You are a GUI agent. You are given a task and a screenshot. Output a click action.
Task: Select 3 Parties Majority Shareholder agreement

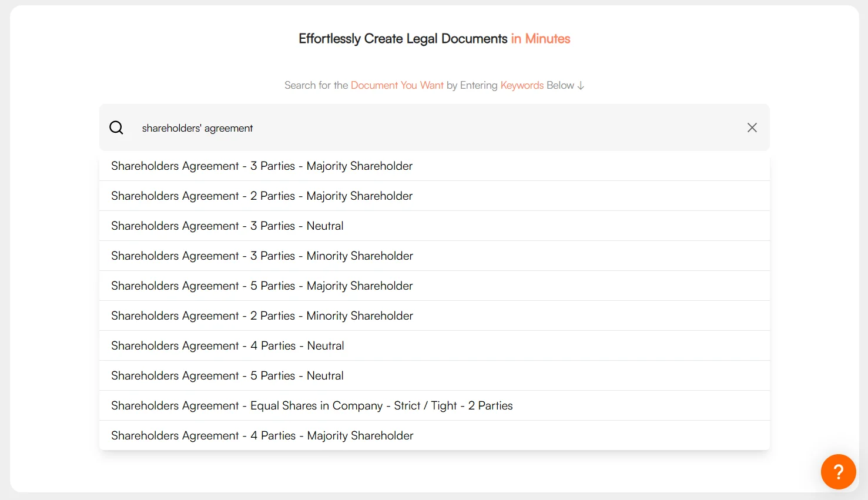262,166
